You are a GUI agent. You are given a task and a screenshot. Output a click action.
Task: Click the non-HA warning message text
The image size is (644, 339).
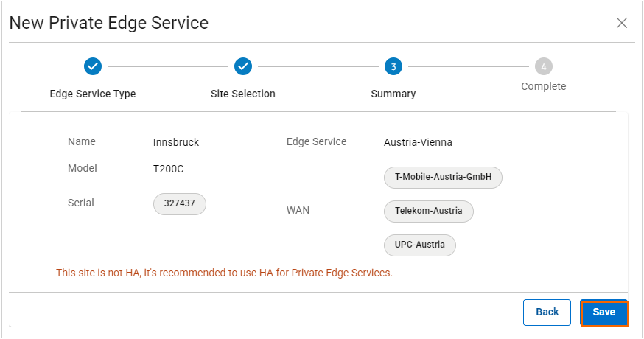(224, 273)
